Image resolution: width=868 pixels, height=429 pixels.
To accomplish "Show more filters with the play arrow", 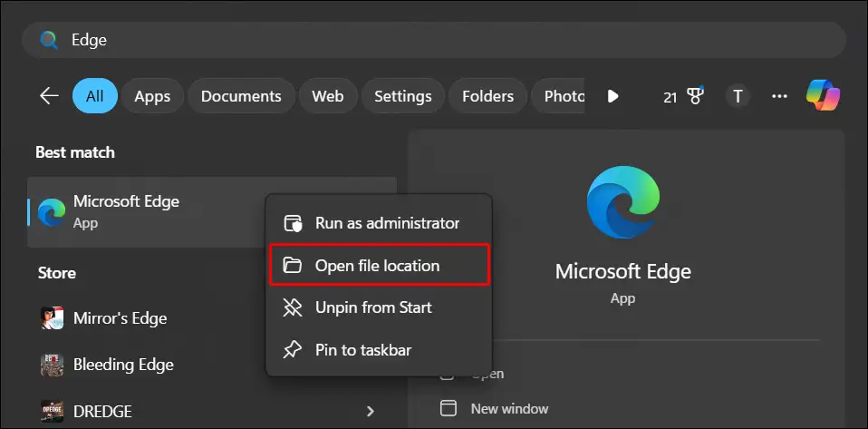I will click(612, 96).
